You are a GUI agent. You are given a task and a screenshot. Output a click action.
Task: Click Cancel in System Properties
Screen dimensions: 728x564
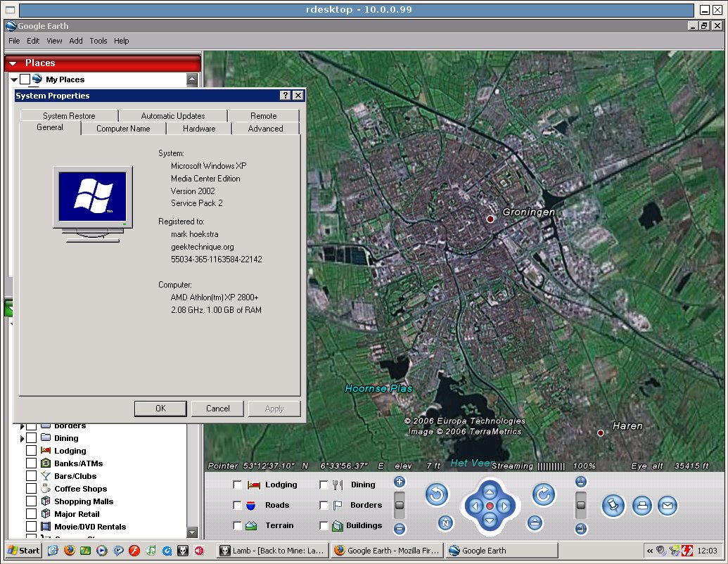[218, 409]
